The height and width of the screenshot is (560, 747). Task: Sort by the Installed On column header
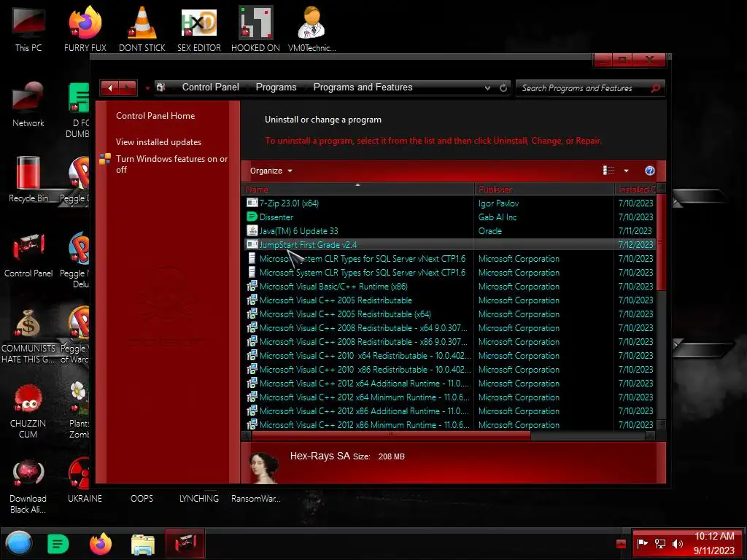[636, 189]
